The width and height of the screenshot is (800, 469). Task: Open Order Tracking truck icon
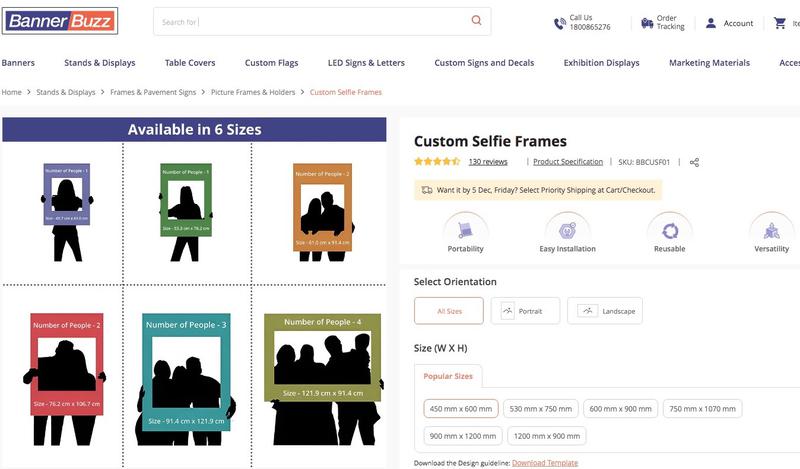pos(647,22)
